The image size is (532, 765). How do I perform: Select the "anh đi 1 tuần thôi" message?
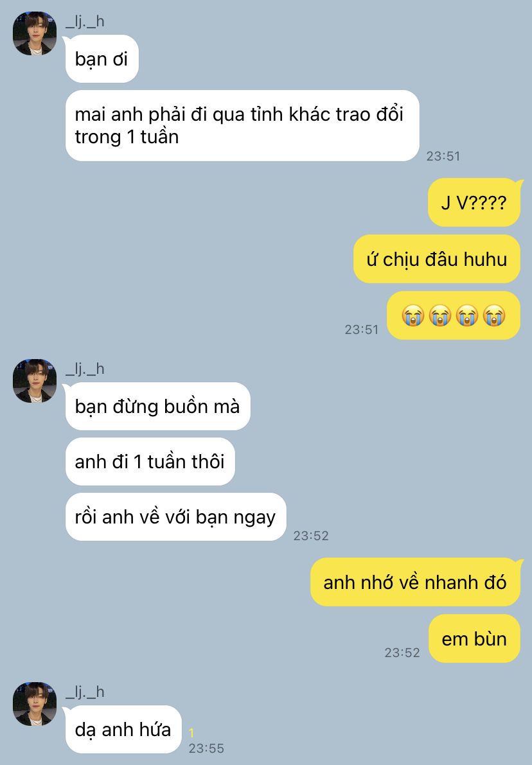pos(150,462)
